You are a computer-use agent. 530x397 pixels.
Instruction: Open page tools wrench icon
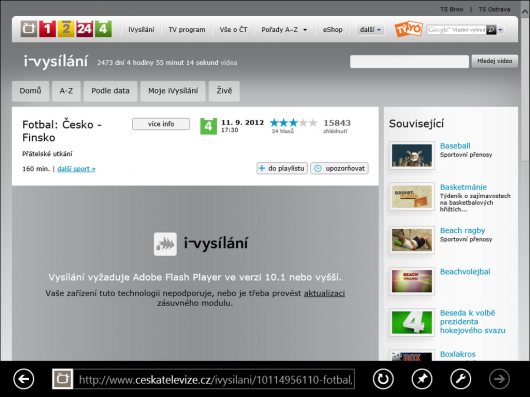click(460, 379)
